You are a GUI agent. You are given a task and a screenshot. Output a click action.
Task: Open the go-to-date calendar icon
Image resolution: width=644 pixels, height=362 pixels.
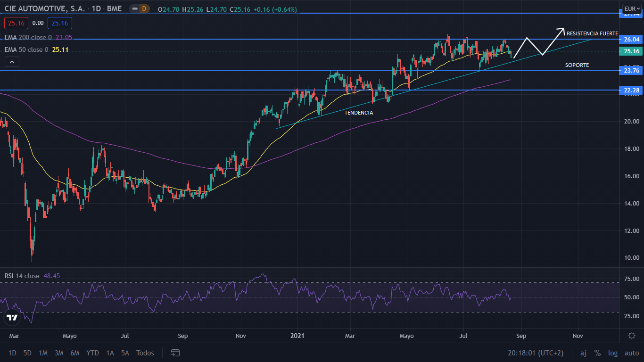point(175,353)
